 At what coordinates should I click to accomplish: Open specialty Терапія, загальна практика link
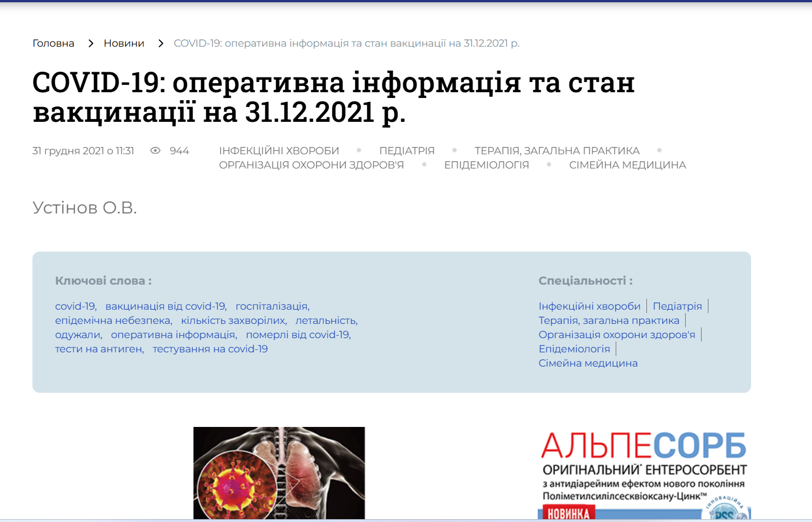[x=609, y=320]
